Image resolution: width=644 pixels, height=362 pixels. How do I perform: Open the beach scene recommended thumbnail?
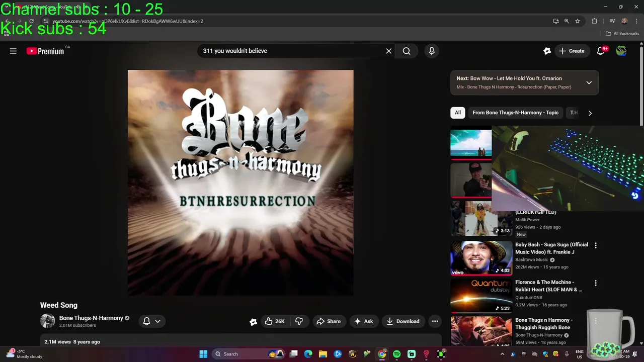point(471,143)
